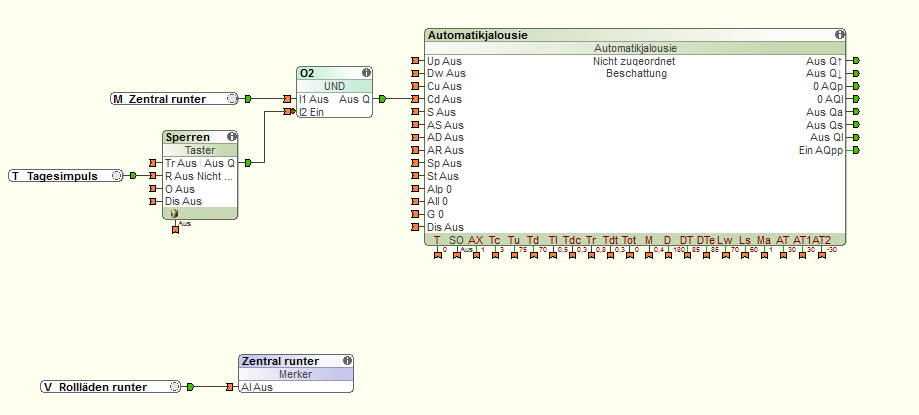The width and height of the screenshot is (919, 415).
Task: Click the AQp output connector
Action: click(856, 86)
